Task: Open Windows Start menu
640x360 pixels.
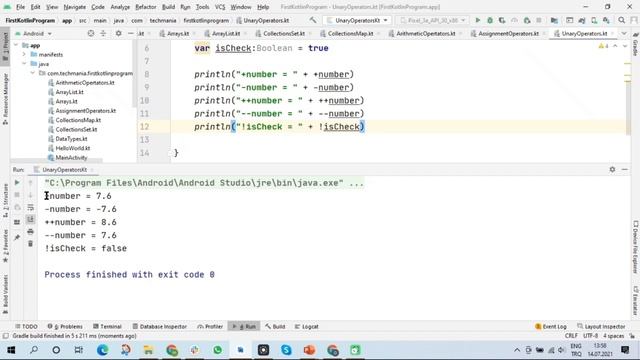Action: click(11, 350)
